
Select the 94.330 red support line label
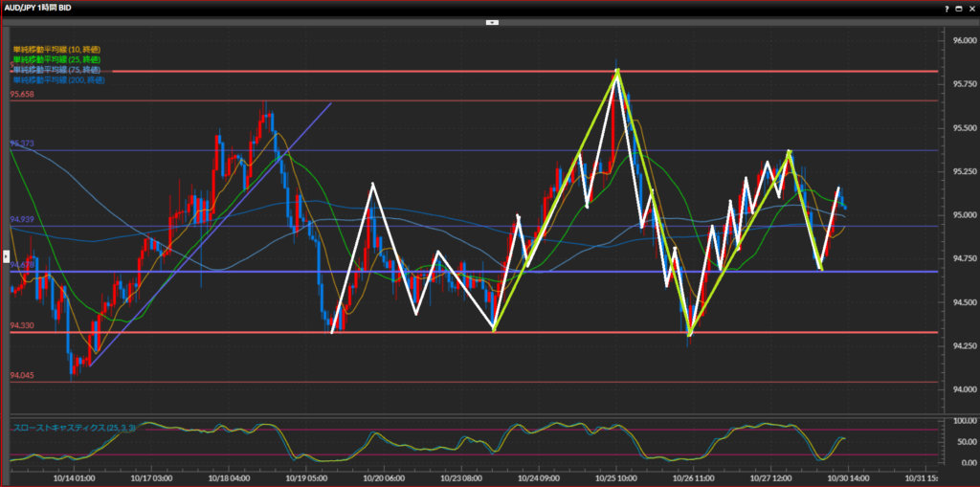pyautogui.click(x=22, y=326)
